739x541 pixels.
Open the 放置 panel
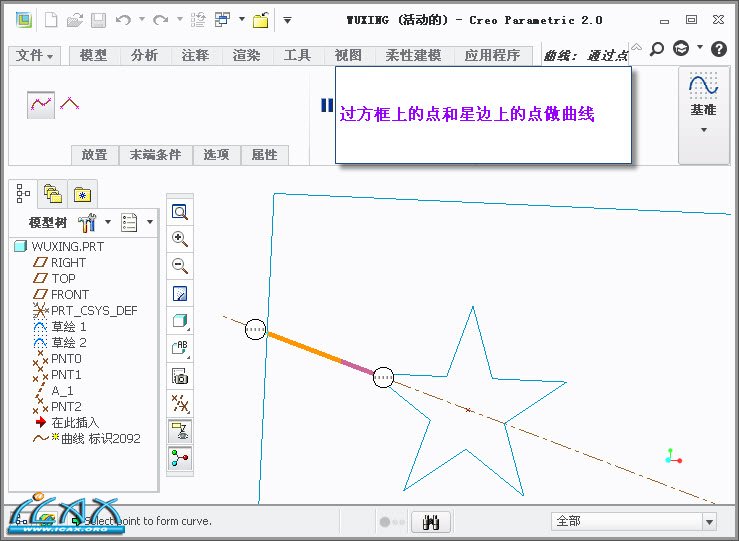coord(94,155)
